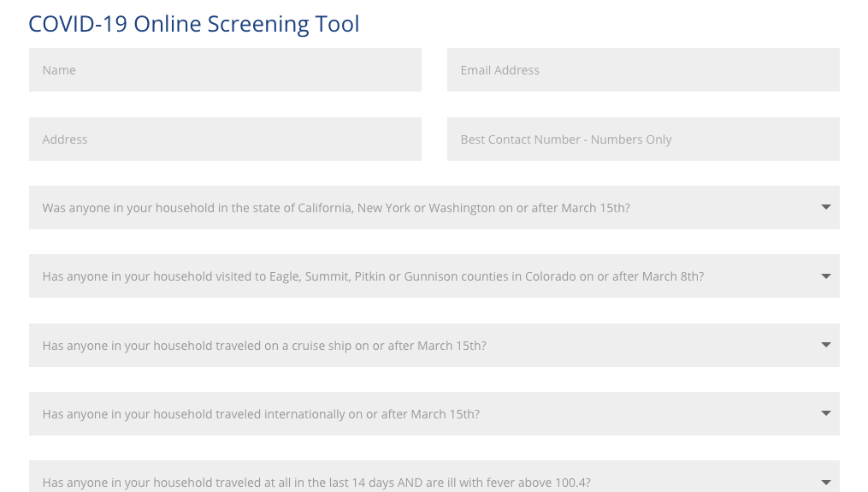Click the cruise ship question dropdown arrow
Image resolution: width=868 pixels, height=492 pixels.
(825, 345)
